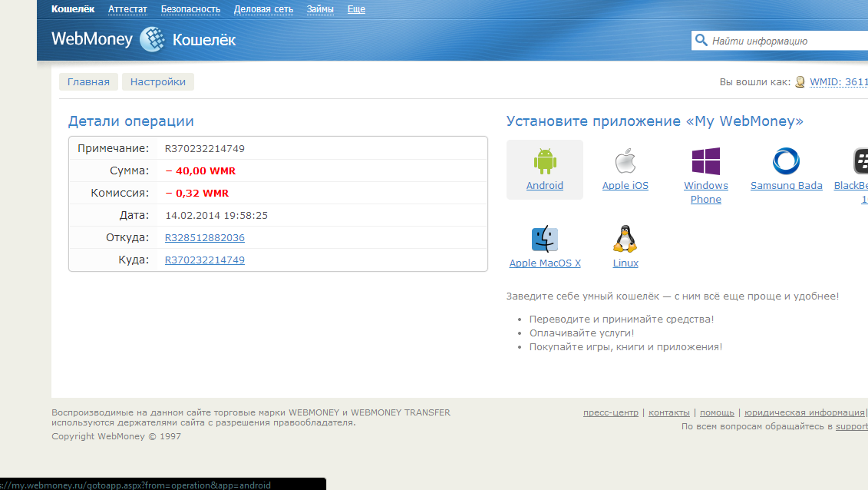The width and height of the screenshot is (868, 490).
Task: Click the Кошелёк header title
Action: coord(204,40)
